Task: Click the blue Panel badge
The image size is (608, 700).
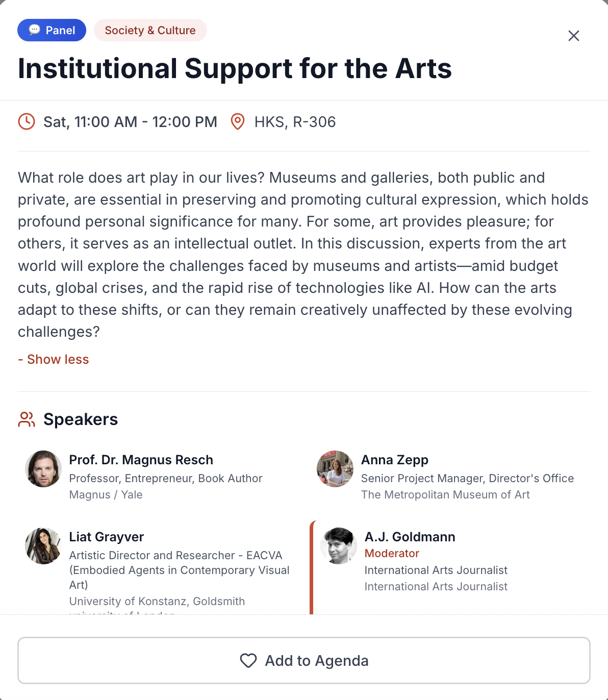Action: click(52, 30)
